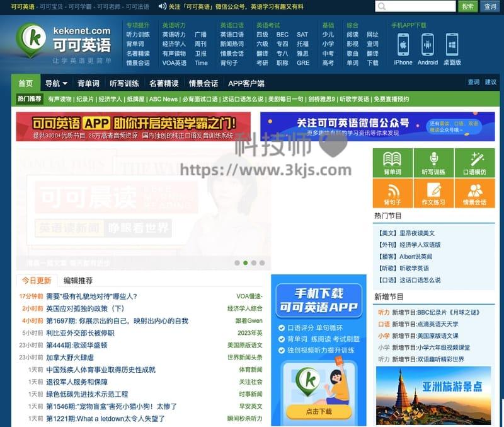Click the magnifier icon in search box
This screenshot has height=427, width=504.
[382, 6]
